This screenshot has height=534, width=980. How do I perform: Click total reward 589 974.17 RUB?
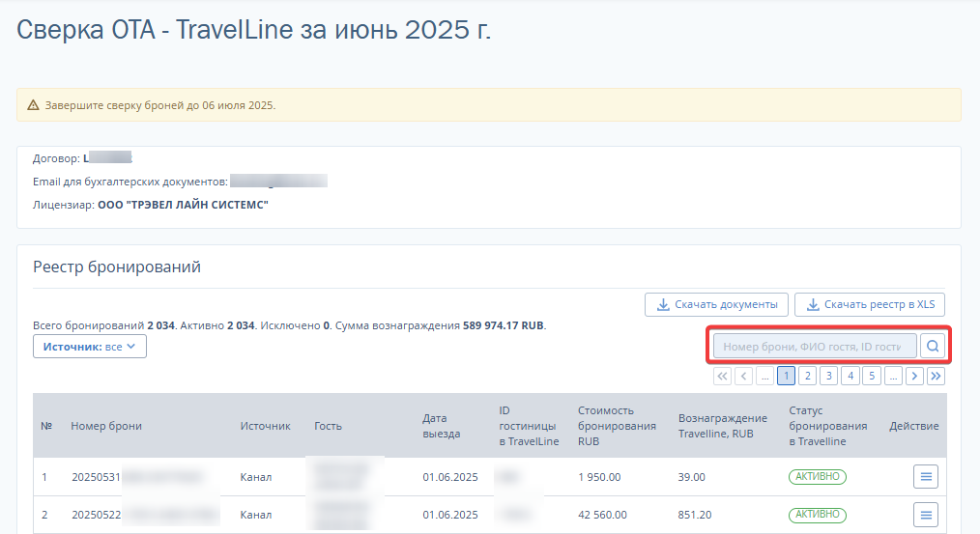[x=504, y=325]
